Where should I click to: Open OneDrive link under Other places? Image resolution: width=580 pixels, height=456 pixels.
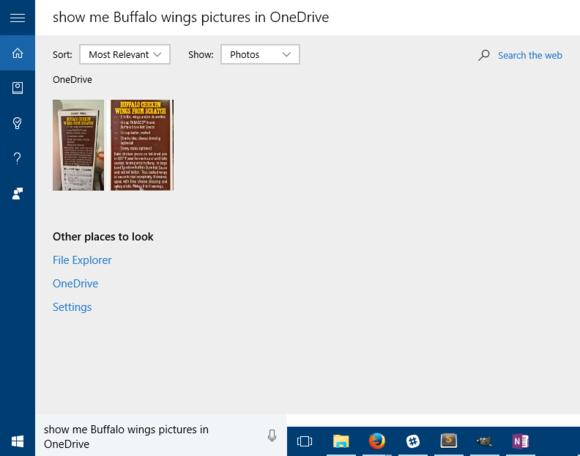tap(75, 284)
